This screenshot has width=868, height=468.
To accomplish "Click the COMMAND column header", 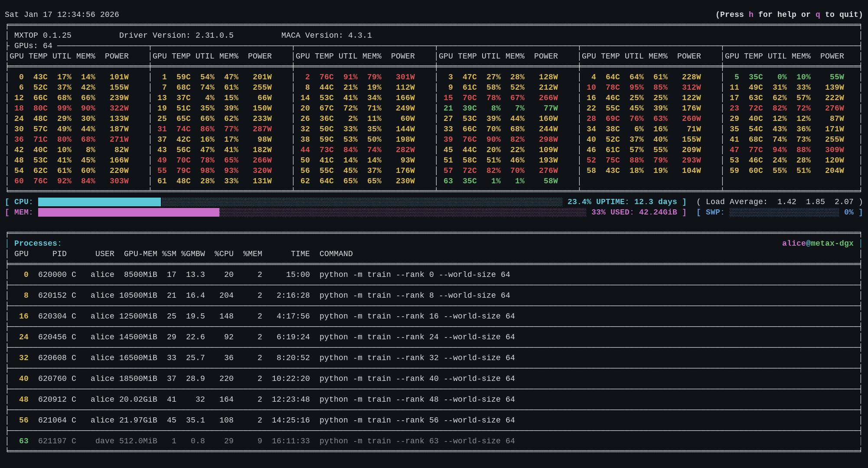I will pos(336,254).
